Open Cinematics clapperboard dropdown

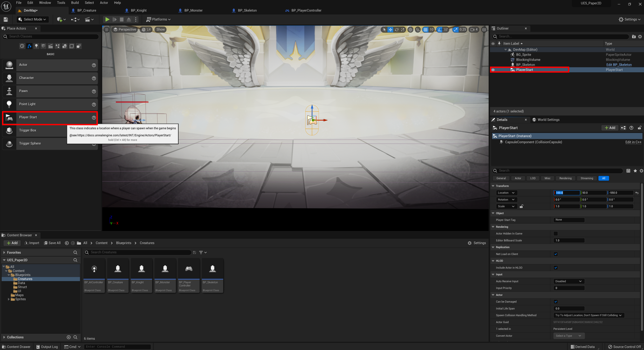pos(89,19)
